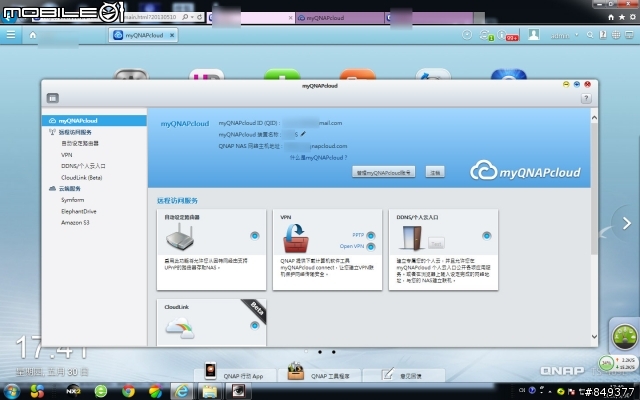Switch to the browser myQNAPcloud tab
This screenshot has width=640, height=400.
point(340,18)
